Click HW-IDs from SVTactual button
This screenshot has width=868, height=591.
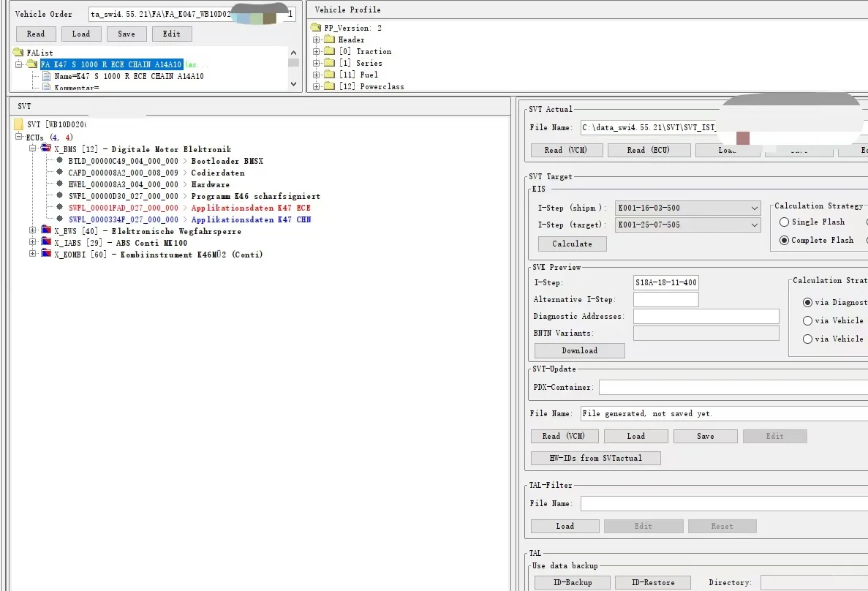(x=595, y=458)
